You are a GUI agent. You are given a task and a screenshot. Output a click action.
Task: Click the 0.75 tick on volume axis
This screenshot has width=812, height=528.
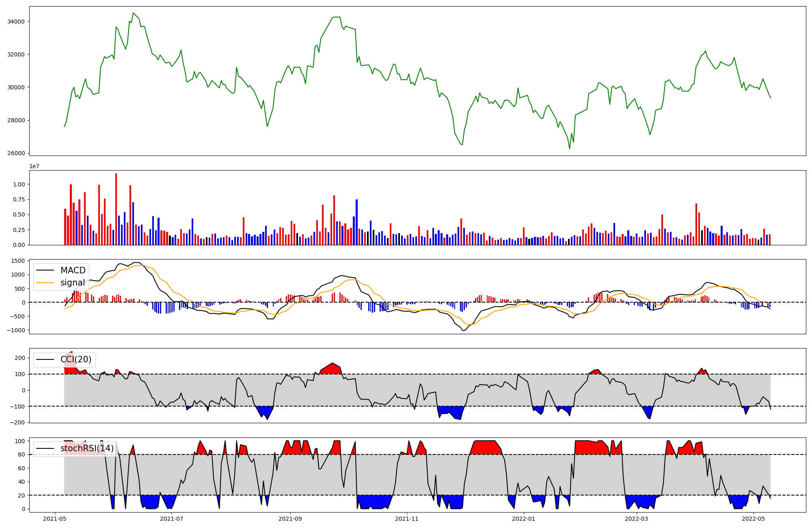click(x=19, y=199)
